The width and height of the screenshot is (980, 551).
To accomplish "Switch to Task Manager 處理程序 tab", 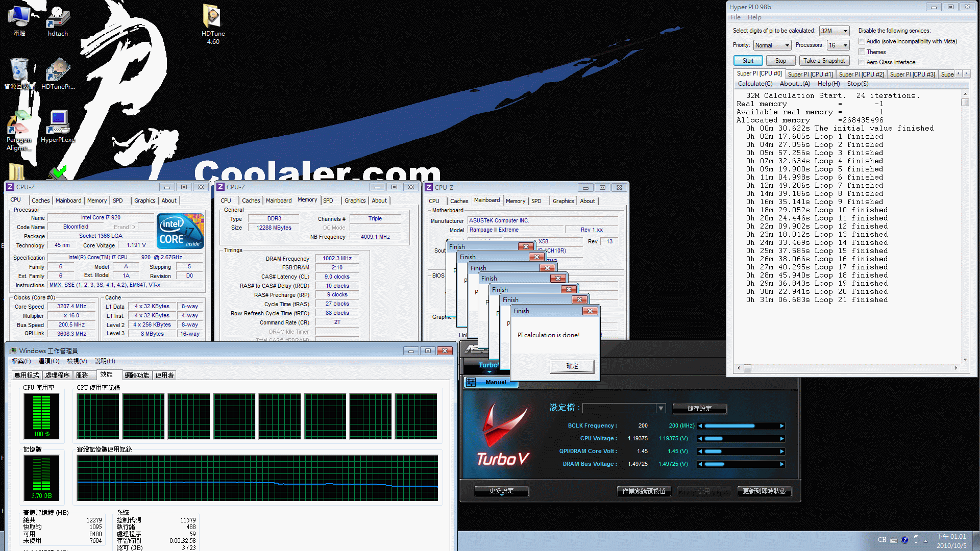I will pyautogui.click(x=57, y=375).
